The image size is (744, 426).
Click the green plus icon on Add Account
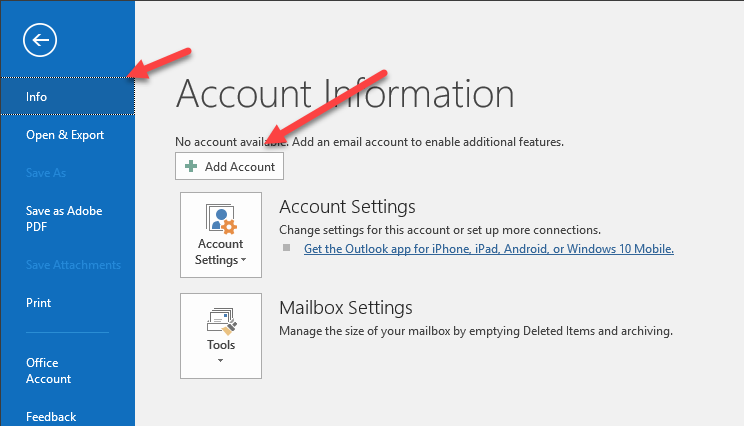point(191,166)
